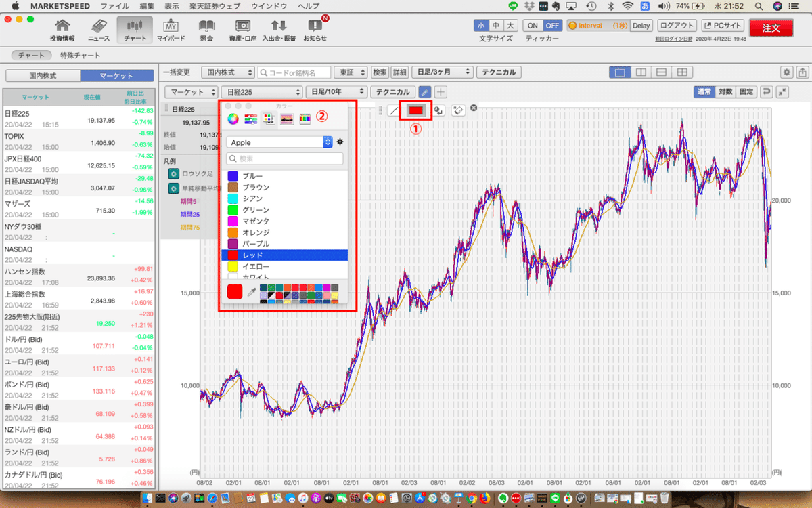Viewport: 812px width, 508px height.
Task: Open the Apple palette dropdown
Action: pyautogui.click(x=279, y=142)
